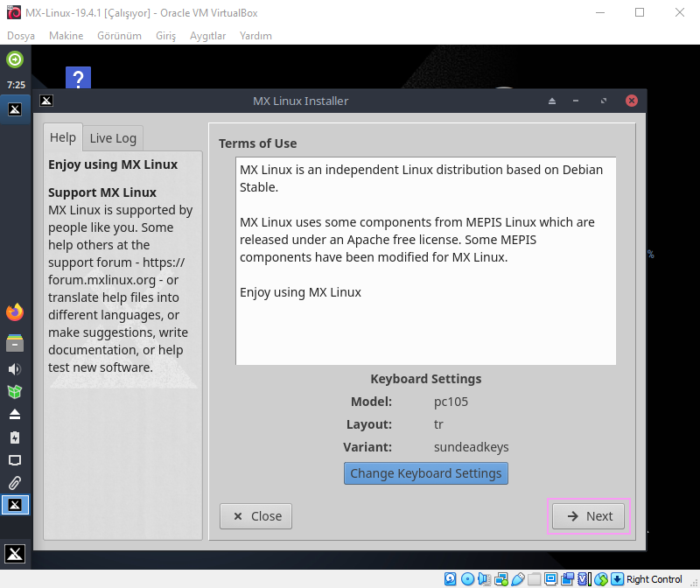This screenshot has width=700, height=588.
Task: Click the shared folders status icon
Action: click(x=535, y=579)
